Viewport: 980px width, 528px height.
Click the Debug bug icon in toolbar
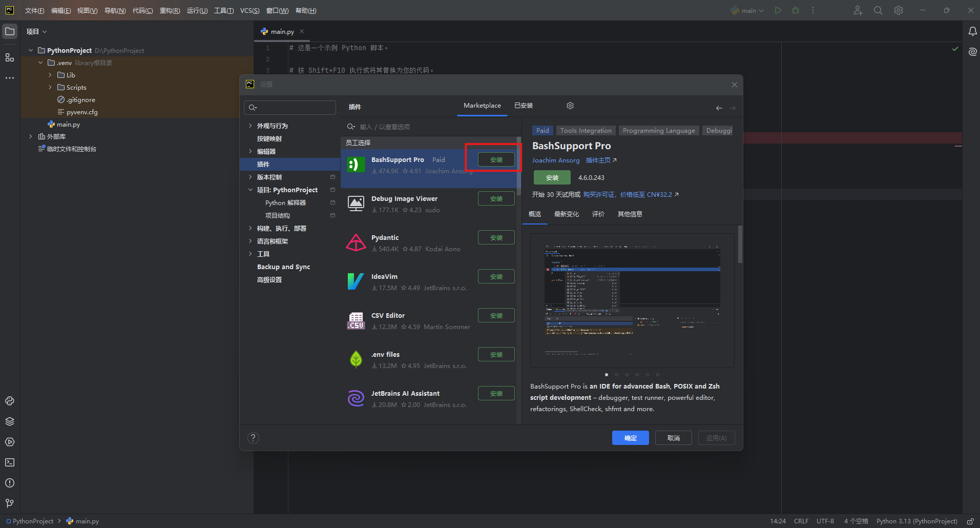pos(796,10)
